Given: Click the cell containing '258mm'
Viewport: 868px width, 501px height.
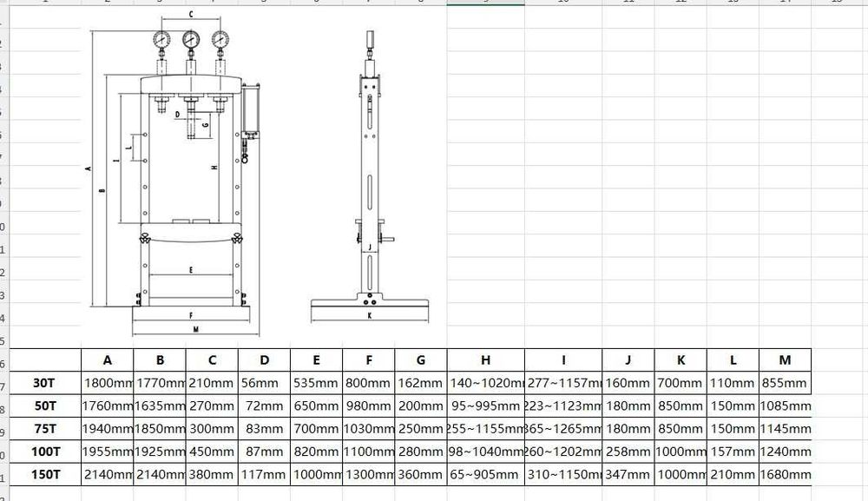Looking at the screenshot, I should (628, 452).
